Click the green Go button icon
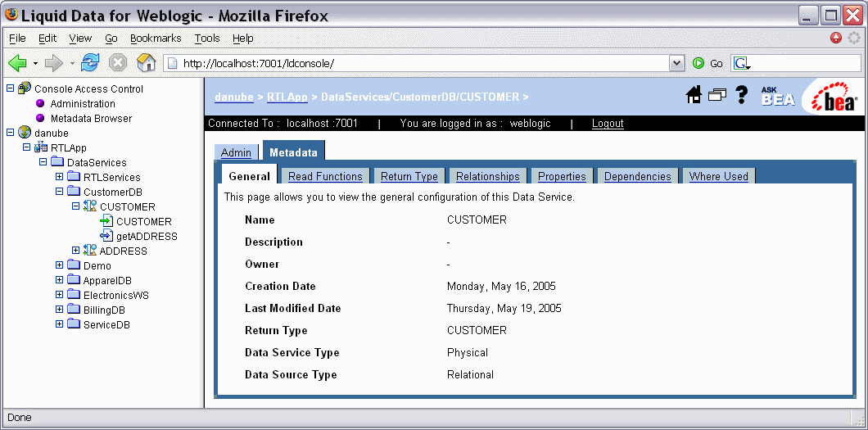 698,63
